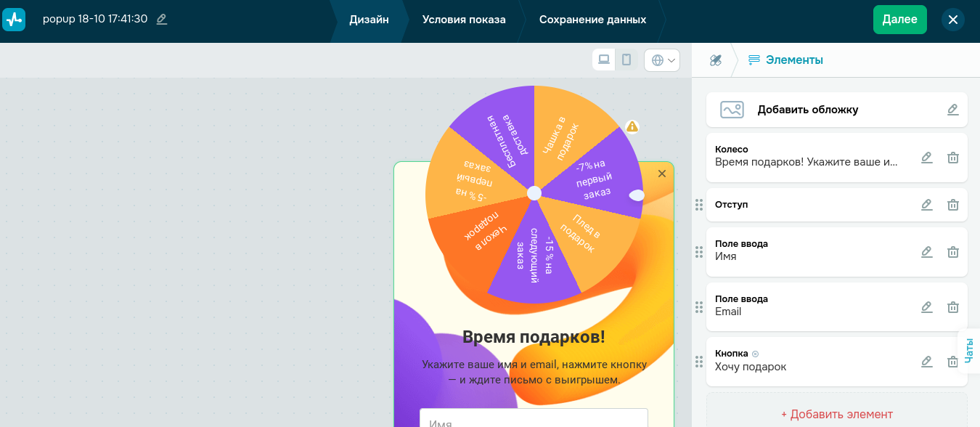
Task: Grab the Имя field drag handle
Action: [699, 252]
